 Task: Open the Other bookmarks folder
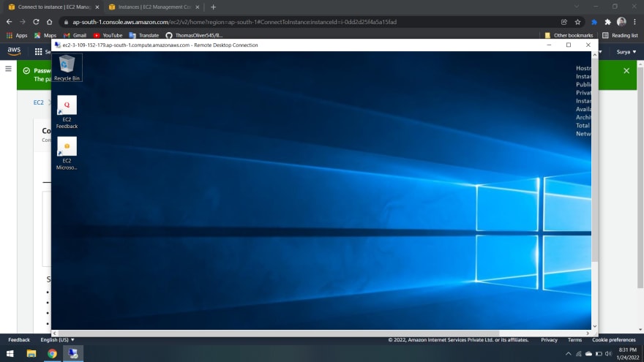coord(569,35)
